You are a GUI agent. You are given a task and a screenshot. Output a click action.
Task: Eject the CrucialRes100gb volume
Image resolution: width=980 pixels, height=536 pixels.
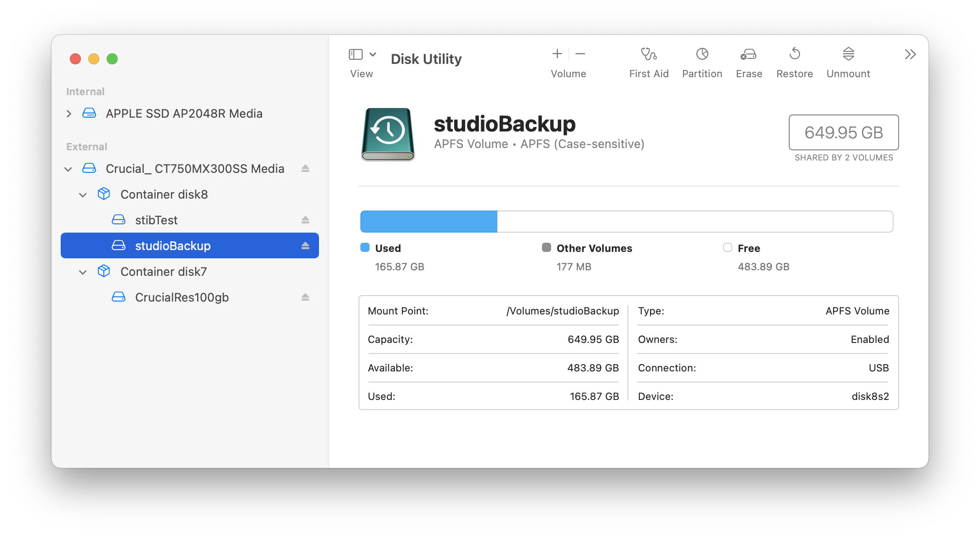(x=305, y=297)
